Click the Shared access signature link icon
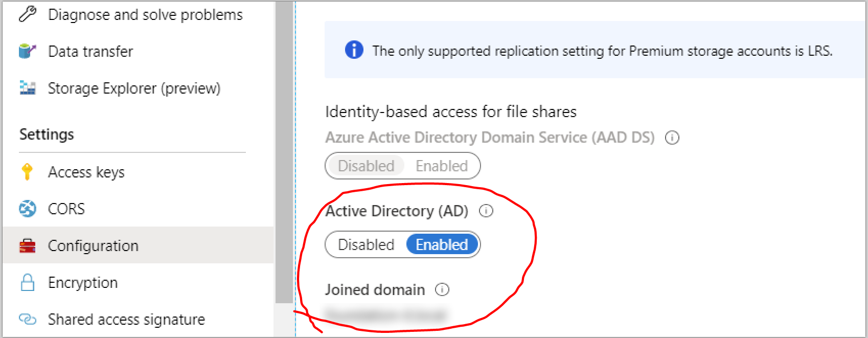 (27, 319)
